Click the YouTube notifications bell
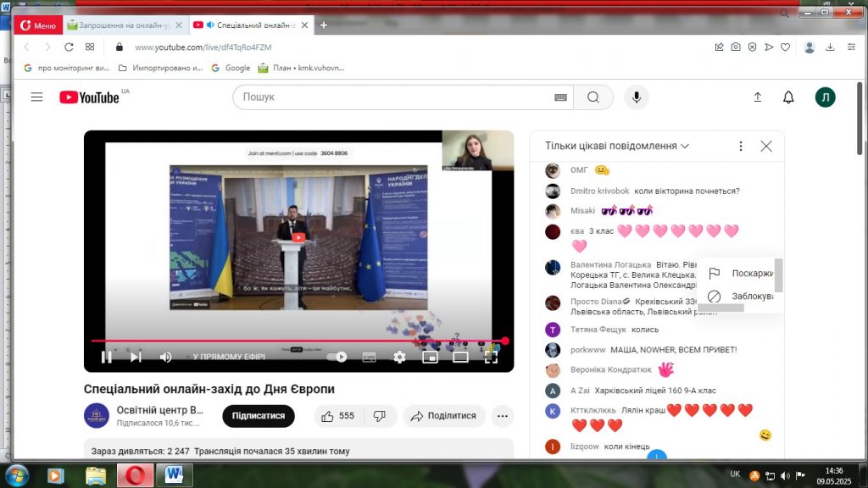Screen dimensions: 868x488 tap(788, 97)
